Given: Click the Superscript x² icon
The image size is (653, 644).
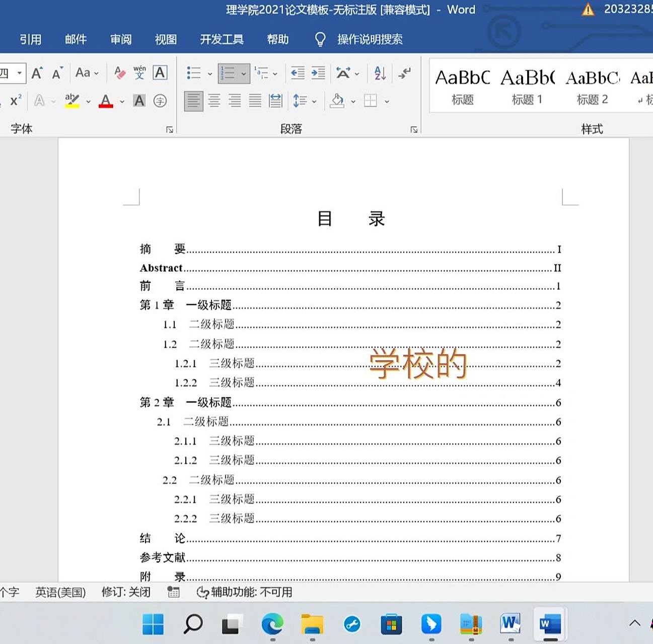Looking at the screenshot, I should point(14,101).
